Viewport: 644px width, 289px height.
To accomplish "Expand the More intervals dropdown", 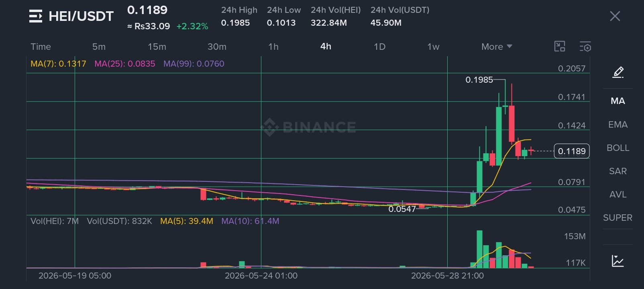I will [x=497, y=47].
